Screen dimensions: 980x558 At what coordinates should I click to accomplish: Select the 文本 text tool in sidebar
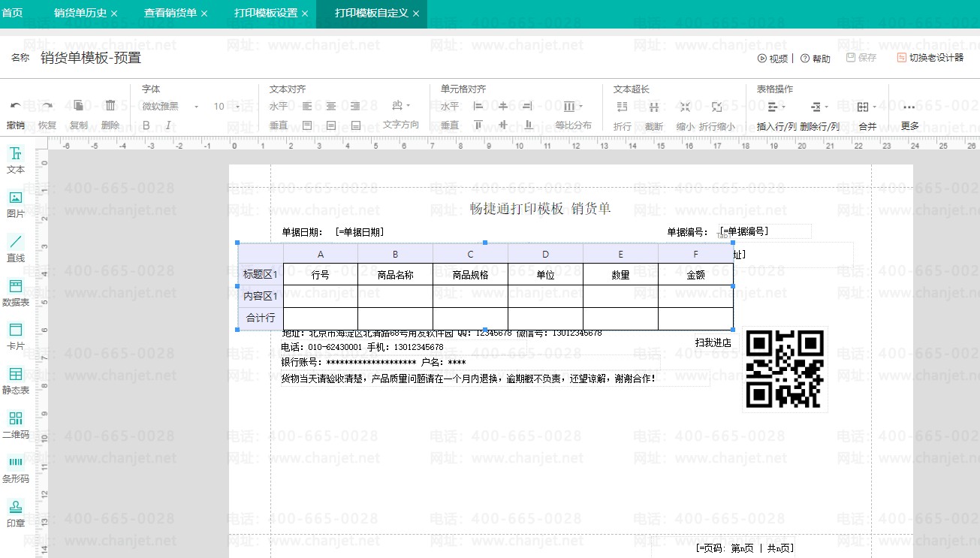click(x=17, y=161)
